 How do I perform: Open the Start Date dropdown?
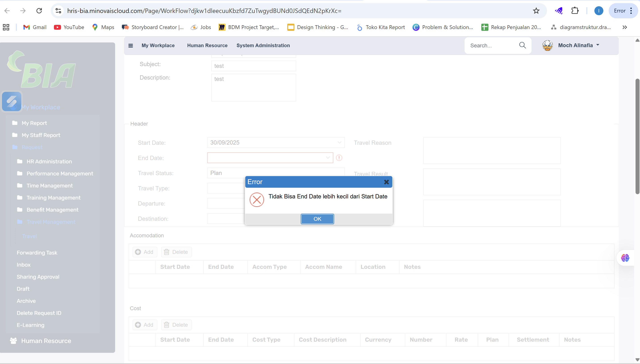click(x=339, y=143)
